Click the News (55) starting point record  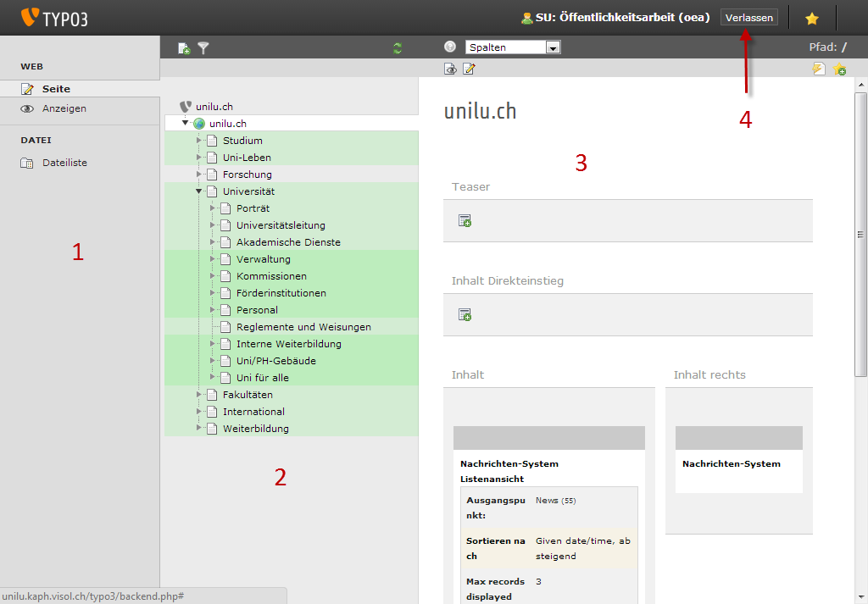[x=556, y=501]
